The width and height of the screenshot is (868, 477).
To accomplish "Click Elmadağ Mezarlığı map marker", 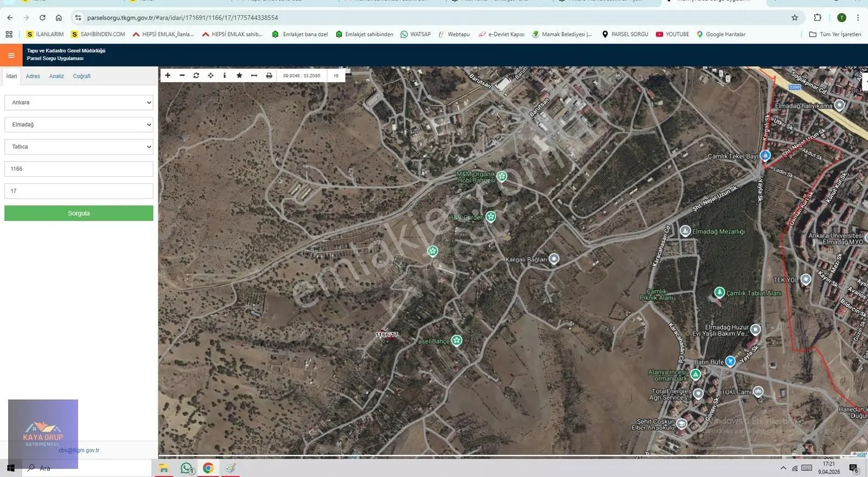I will pyautogui.click(x=685, y=231).
